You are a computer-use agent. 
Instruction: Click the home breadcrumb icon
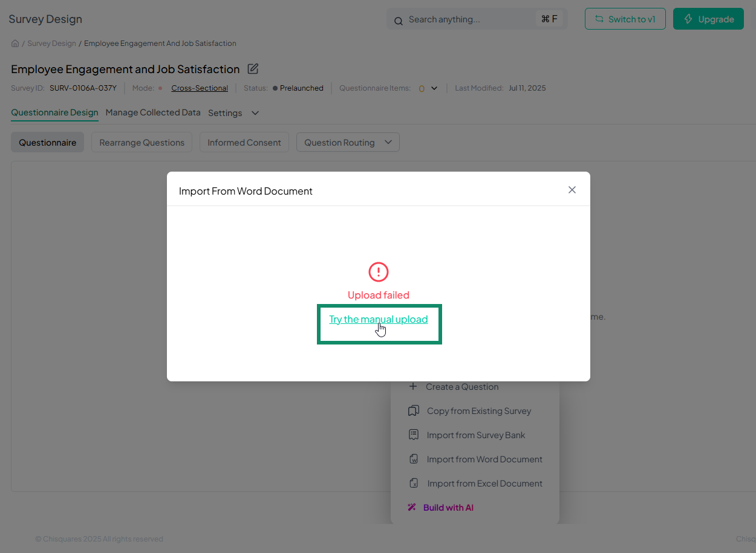point(15,44)
